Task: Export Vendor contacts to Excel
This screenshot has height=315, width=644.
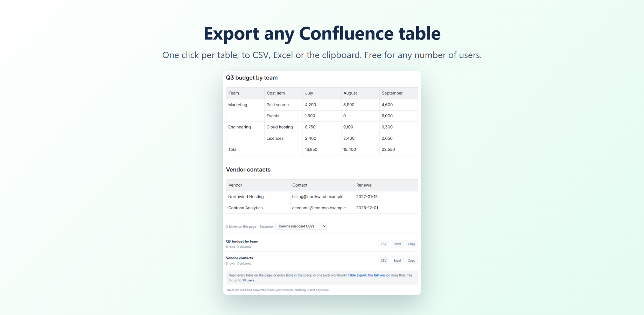Action: point(397,261)
